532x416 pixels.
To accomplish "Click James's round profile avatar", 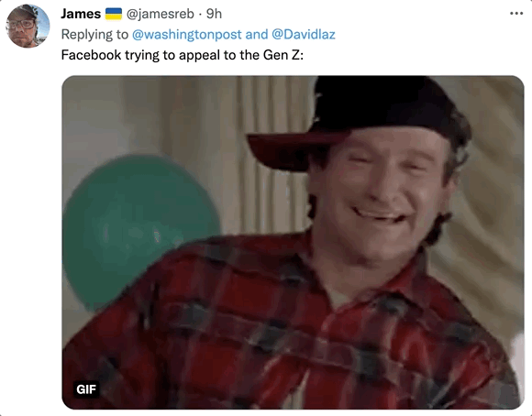I will 28,26.
